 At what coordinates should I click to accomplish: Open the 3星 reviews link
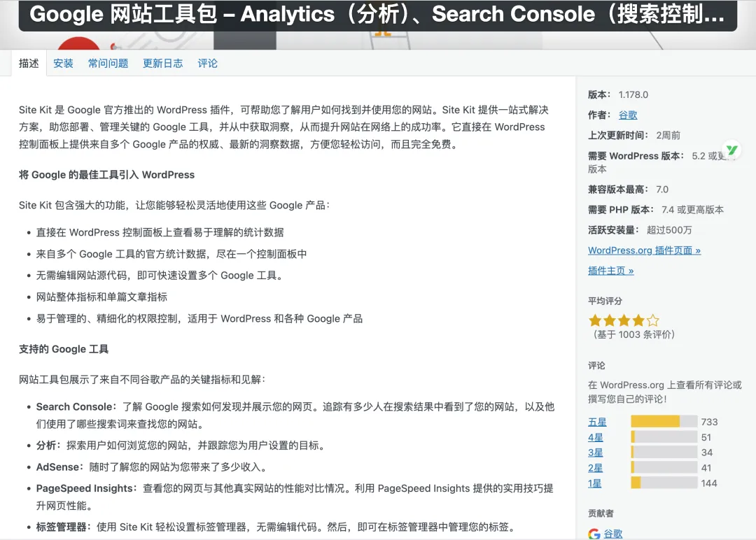click(x=596, y=453)
